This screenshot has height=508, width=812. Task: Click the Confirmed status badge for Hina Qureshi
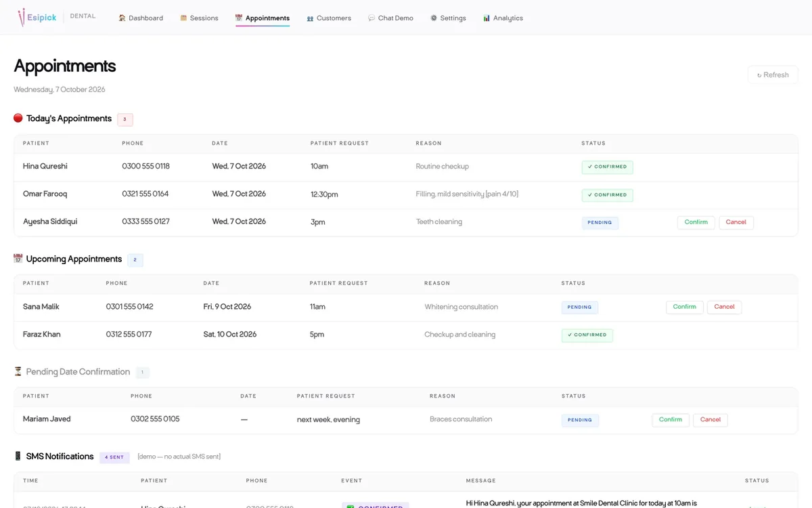click(607, 167)
